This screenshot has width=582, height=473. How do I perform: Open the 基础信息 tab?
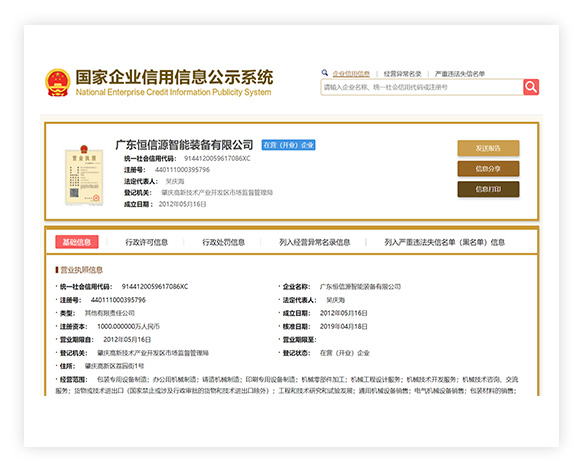click(77, 242)
